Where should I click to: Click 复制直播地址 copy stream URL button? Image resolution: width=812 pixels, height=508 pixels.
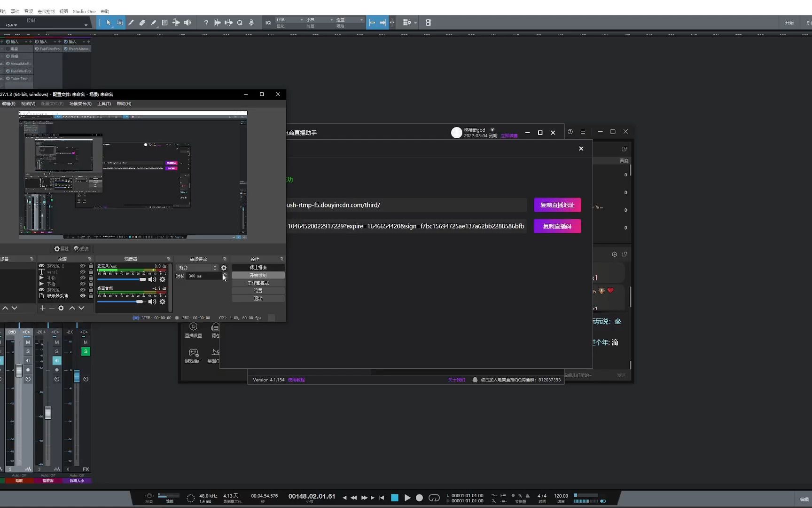pos(557,205)
